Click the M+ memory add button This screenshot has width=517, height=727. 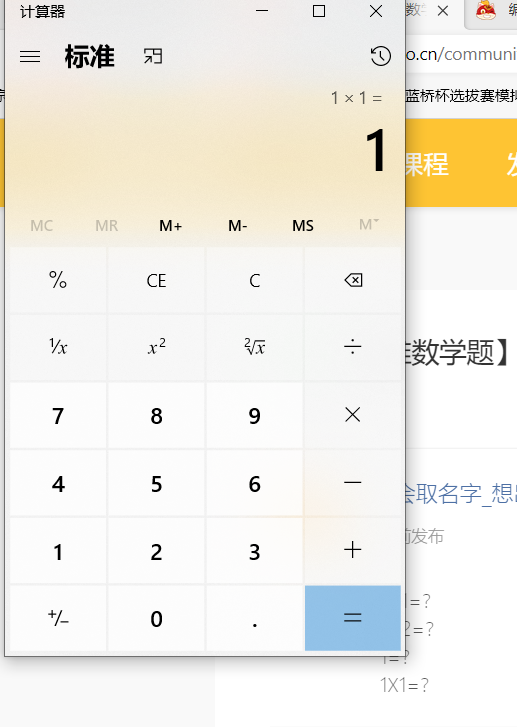point(171,226)
